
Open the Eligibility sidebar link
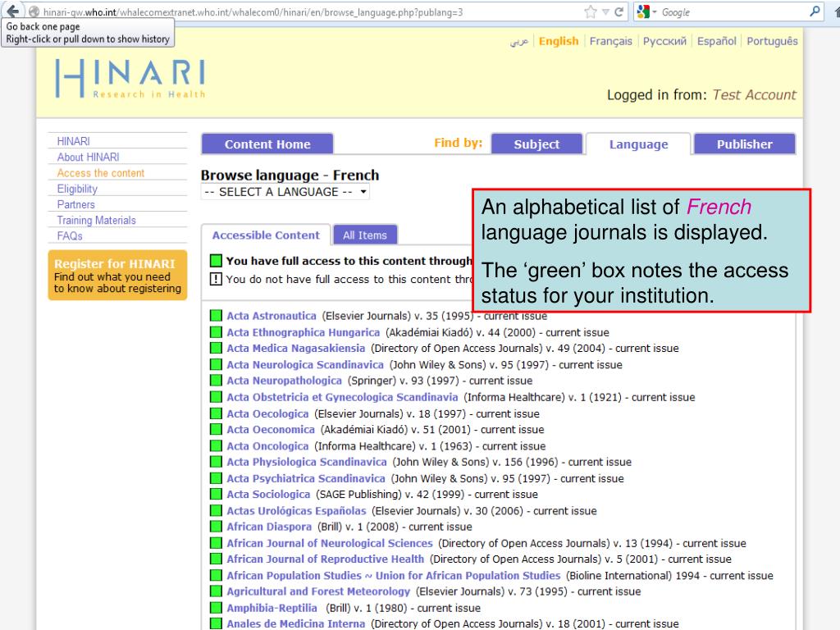pos(77,189)
